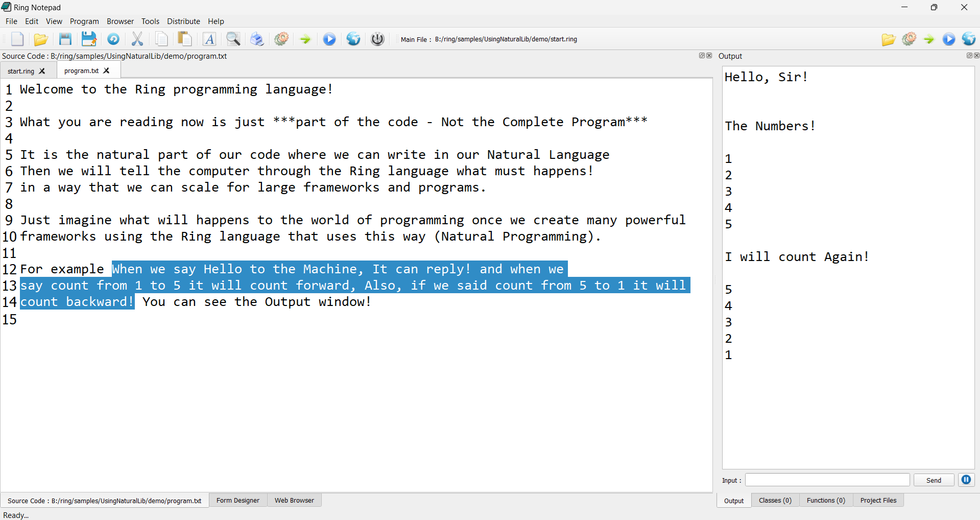Click the Input text field
980x520 pixels.
[827, 480]
